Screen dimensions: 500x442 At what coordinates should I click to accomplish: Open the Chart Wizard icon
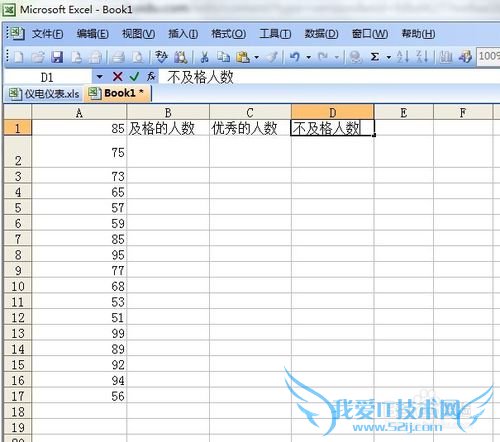pyautogui.click(x=445, y=57)
